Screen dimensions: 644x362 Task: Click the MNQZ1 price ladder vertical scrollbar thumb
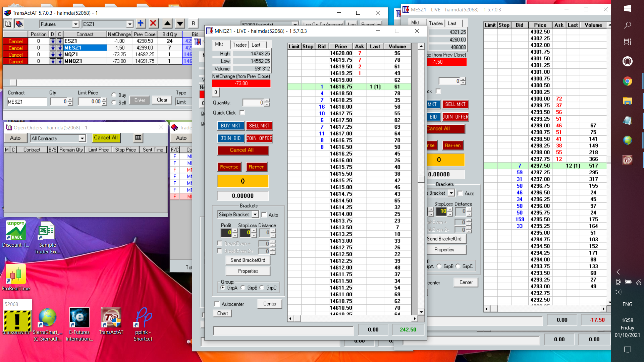(x=421, y=179)
